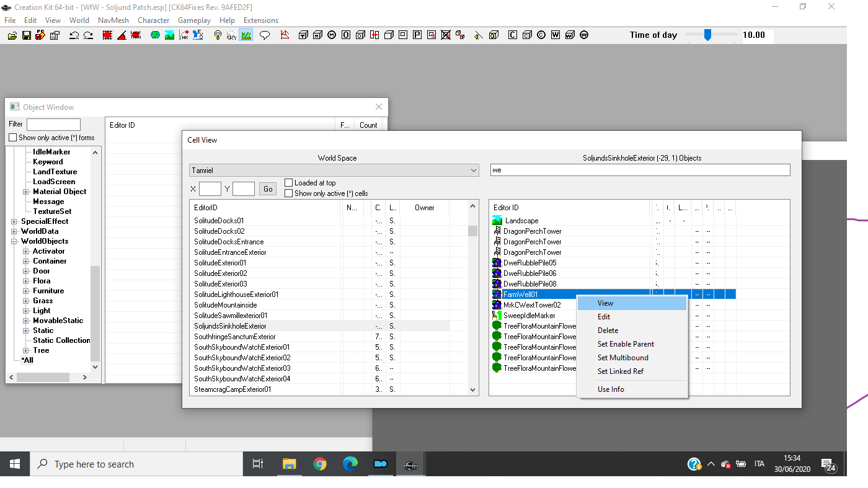Open the Gameplay menu
Image resolution: width=868 pixels, height=488 pixels.
pyautogui.click(x=194, y=20)
